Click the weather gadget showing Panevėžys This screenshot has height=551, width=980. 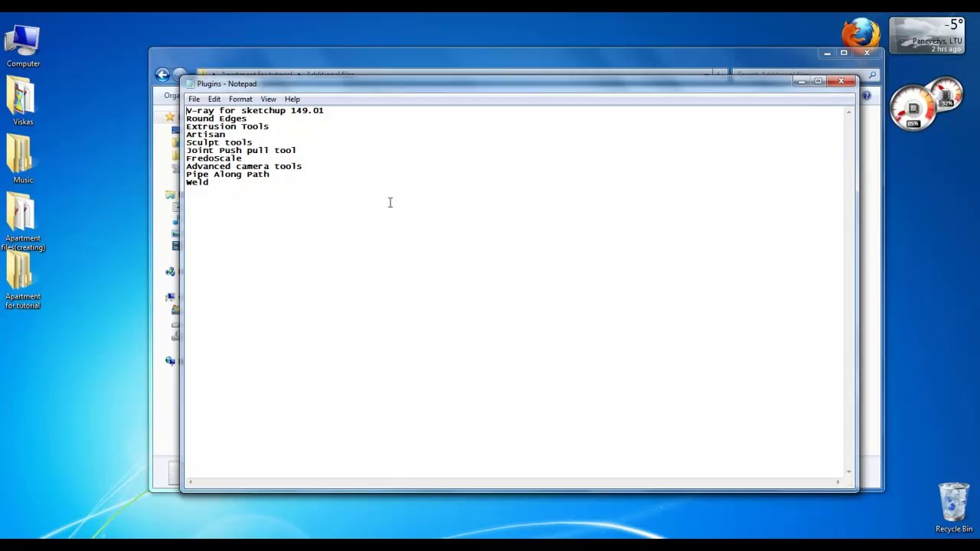click(x=926, y=37)
